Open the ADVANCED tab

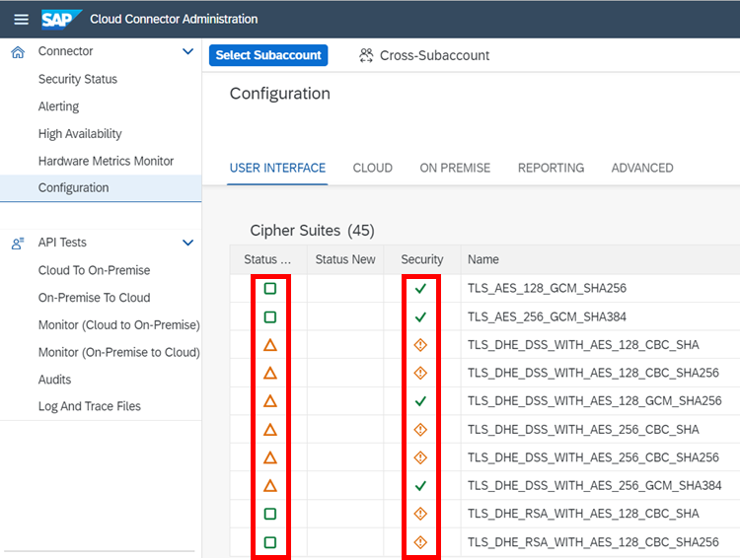642,168
